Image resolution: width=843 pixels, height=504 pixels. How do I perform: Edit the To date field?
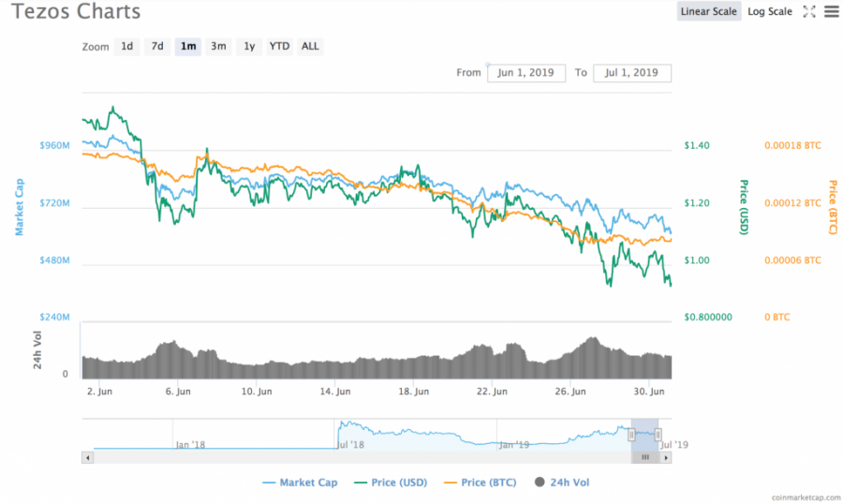(x=631, y=73)
